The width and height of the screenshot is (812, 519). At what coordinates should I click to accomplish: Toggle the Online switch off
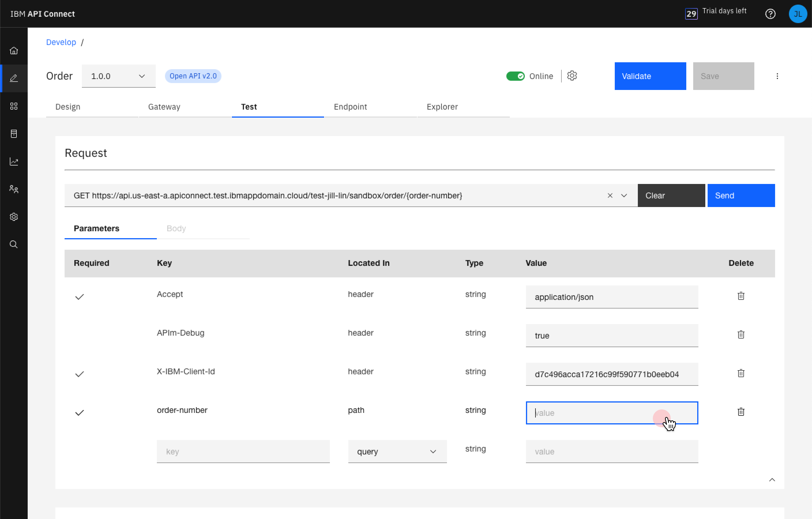click(515, 76)
